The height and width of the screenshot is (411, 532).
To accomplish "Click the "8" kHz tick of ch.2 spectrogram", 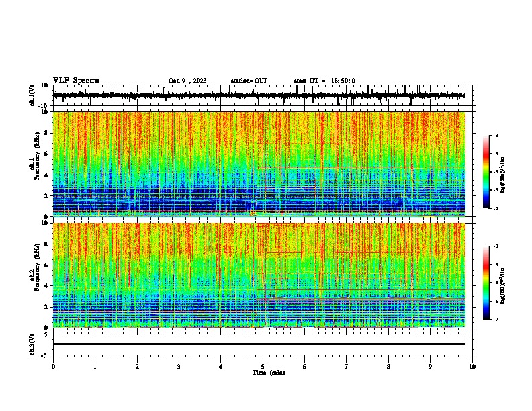I will (47, 244).
